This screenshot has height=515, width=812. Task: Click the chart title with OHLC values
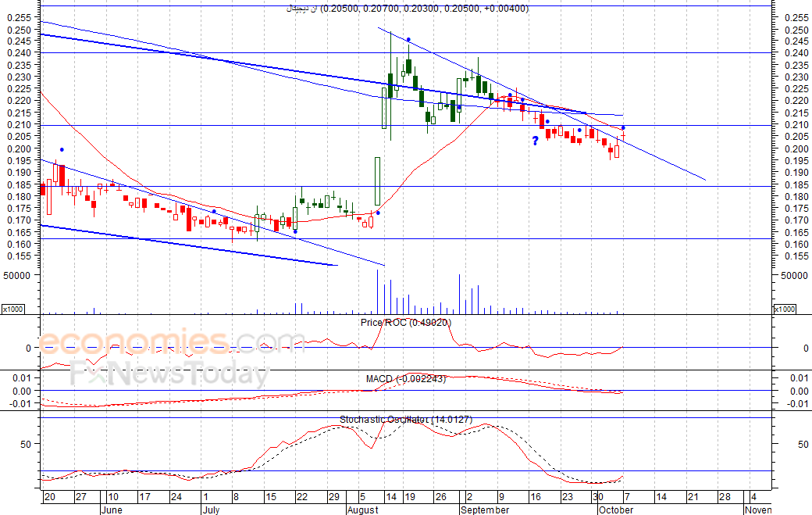pos(408,9)
